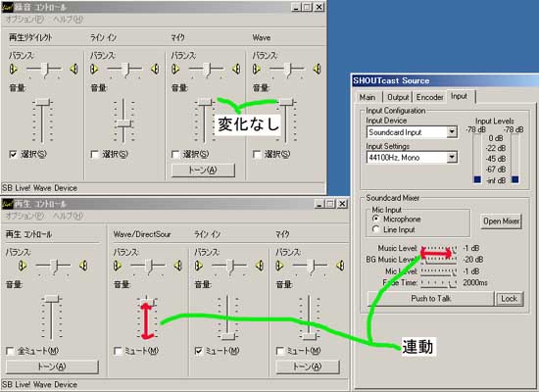Screen dimensions: 539x392
Task: Click the Live! icon in 録音 コントロール title bar
Action: (8, 7)
